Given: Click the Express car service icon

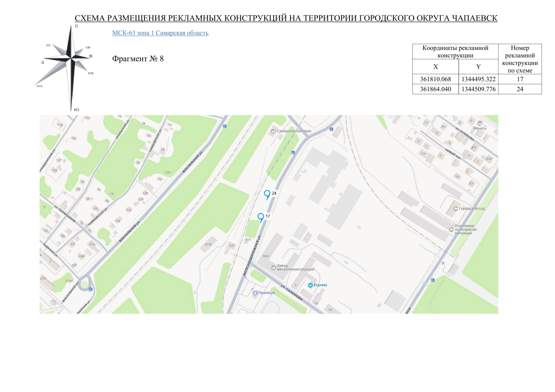Looking at the screenshot, I should click(310, 285).
